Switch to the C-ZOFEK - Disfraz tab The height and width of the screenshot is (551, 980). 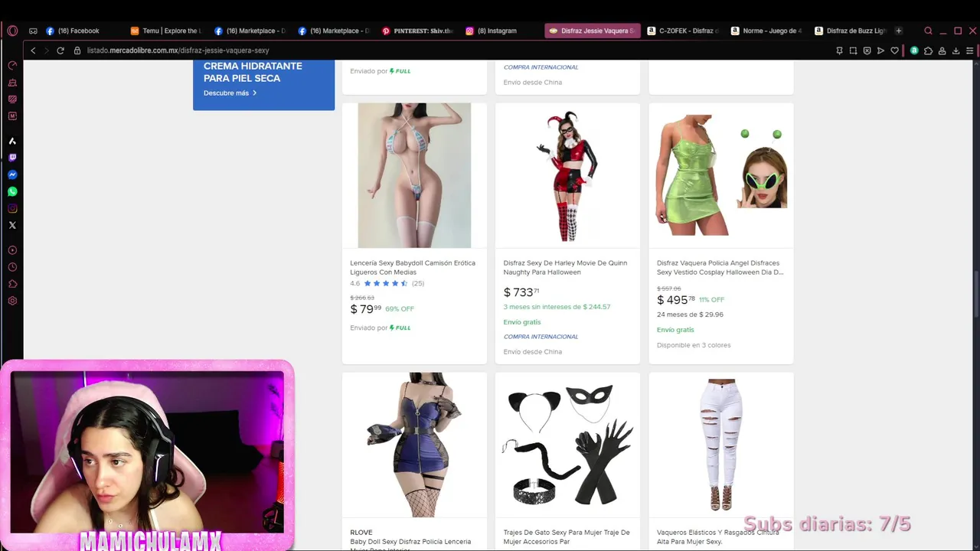[x=683, y=31]
